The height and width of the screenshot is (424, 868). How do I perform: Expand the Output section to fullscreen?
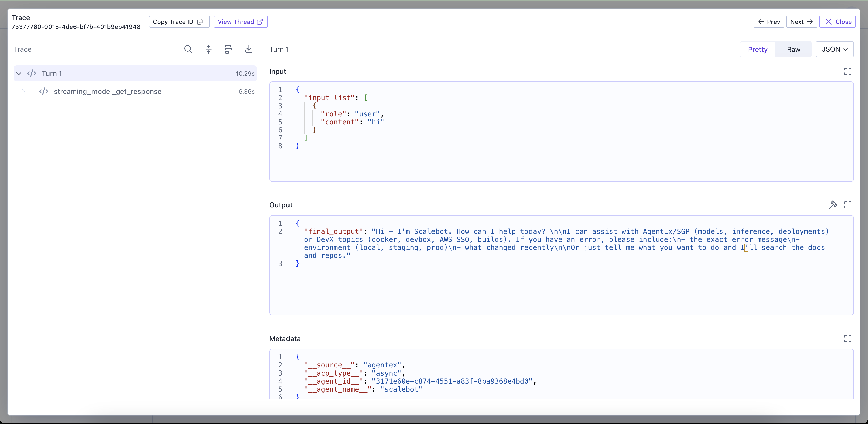pyautogui.click(x=848, y=205)
